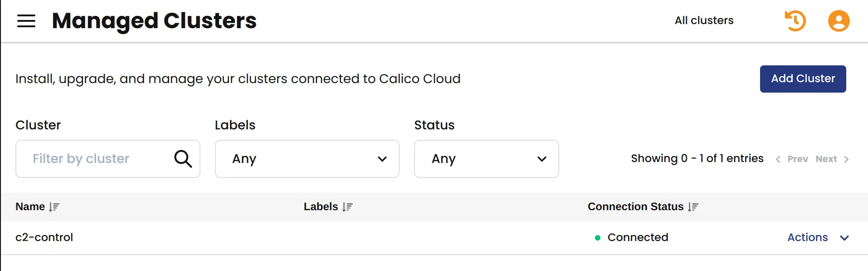Select the All clusters selector

(704, 20)
